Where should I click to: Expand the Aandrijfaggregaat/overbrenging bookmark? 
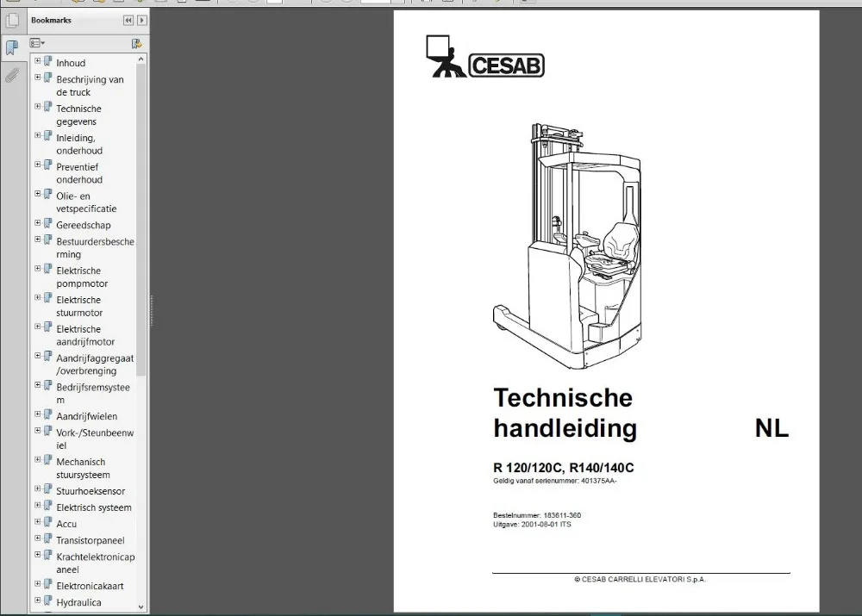(x=37, y=356)
